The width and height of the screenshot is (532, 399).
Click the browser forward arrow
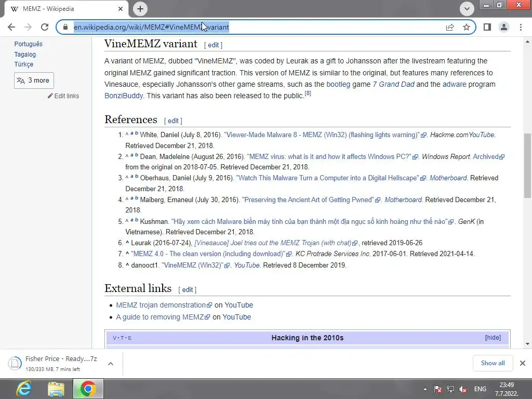pos(28,27)
